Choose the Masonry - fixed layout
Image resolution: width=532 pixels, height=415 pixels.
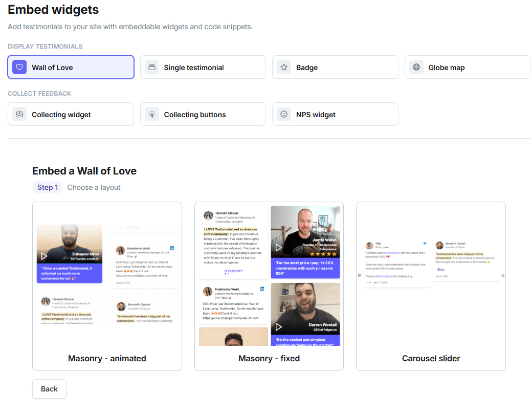(269, 287)
